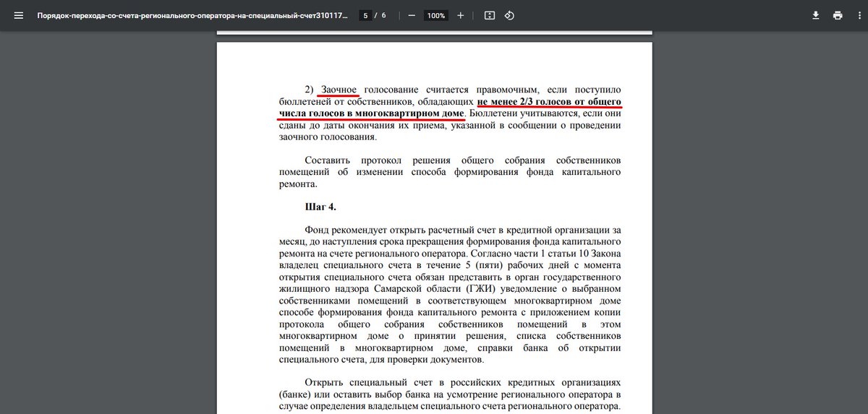Screen dimensions: 868x414
Task: Open the sidebar hamburger menu
Action: click(18, 15)
